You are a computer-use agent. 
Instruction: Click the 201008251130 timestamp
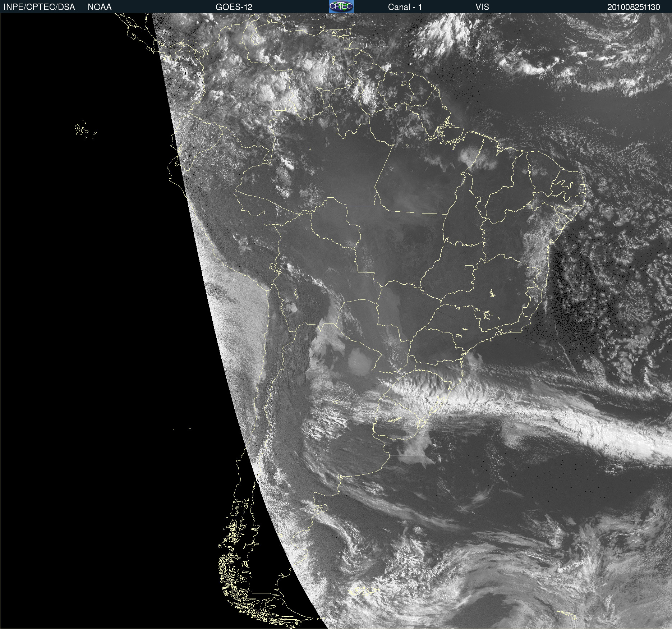[634, 7]
